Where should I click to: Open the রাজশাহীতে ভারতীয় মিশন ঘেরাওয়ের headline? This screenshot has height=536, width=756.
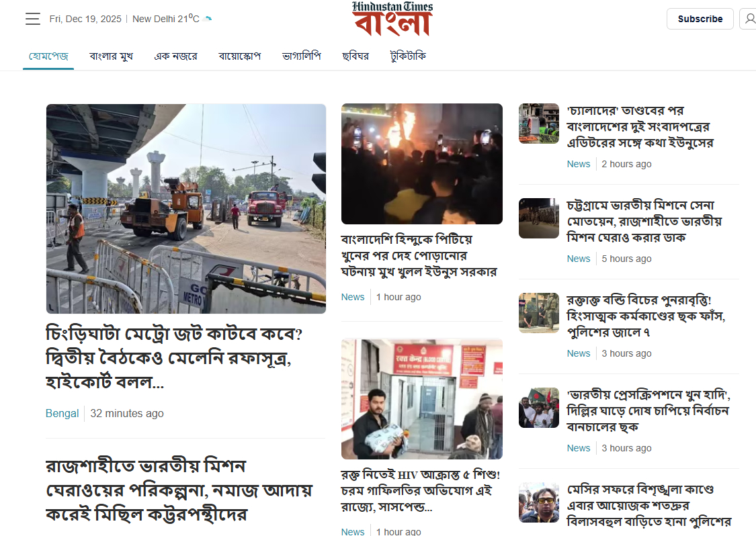tap(179, 490)
